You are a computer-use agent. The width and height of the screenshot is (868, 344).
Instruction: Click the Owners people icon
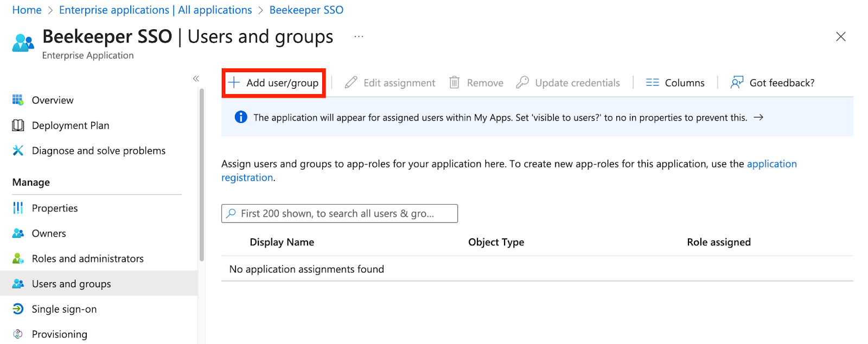(18, 233)
